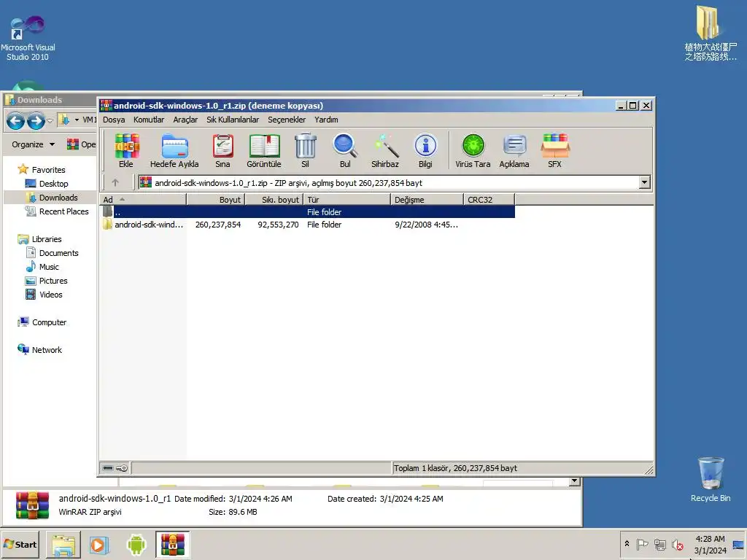Click the Start button
Screen dimensions: 747x560
[x=20, y=545]
